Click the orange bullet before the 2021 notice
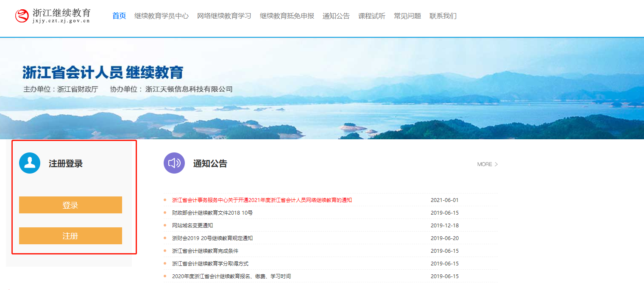The height and width of the screenshot is (290, 644). point(164,200)
